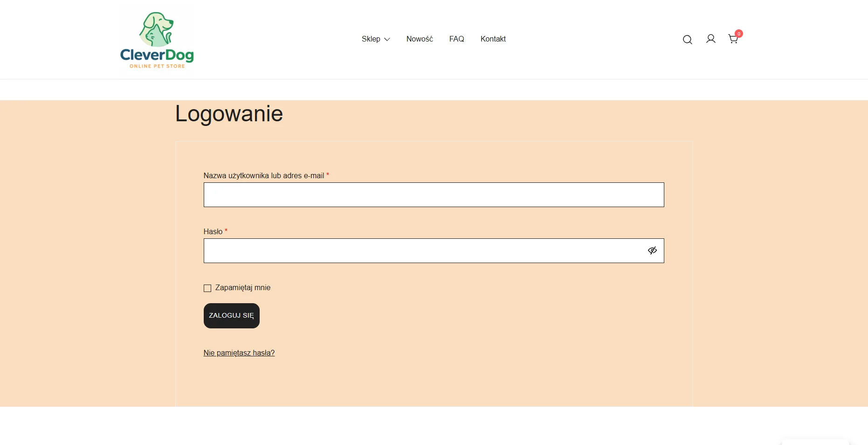
Task: Open the Nowość menu item
Action: click(x=420, y=39)
